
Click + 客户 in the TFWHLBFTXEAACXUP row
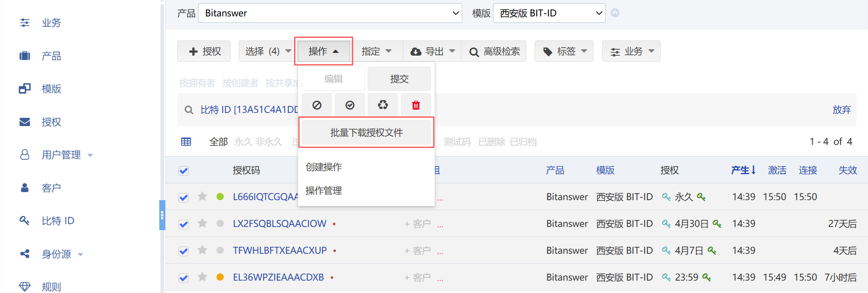[417, 251]
